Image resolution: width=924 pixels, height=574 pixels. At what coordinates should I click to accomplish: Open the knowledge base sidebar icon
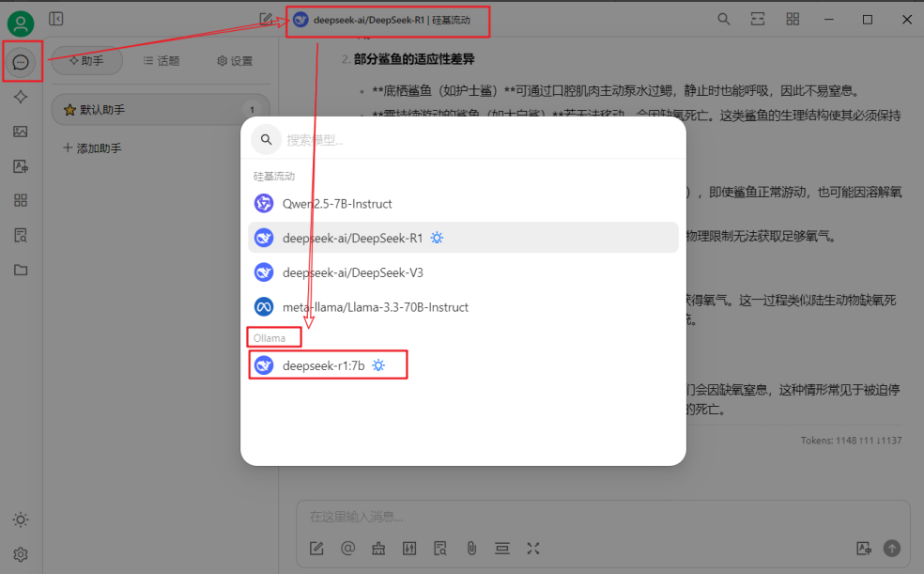(21, 236)
